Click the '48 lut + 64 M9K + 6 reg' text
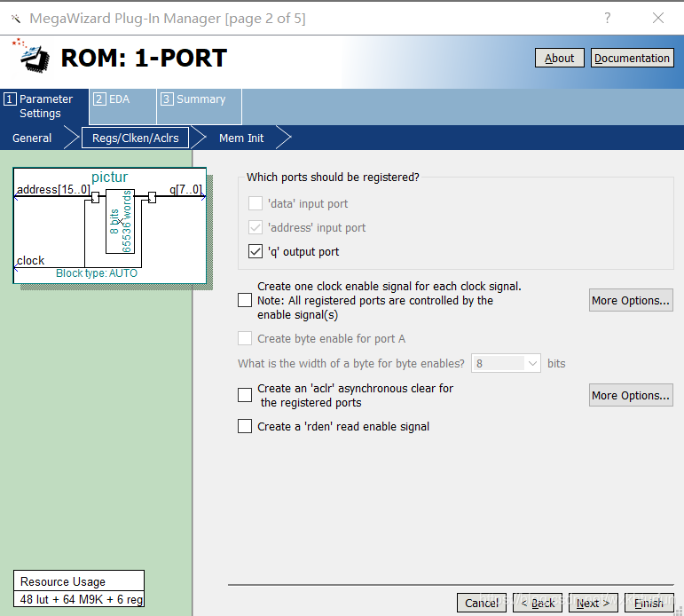 (x=82, y=599)
